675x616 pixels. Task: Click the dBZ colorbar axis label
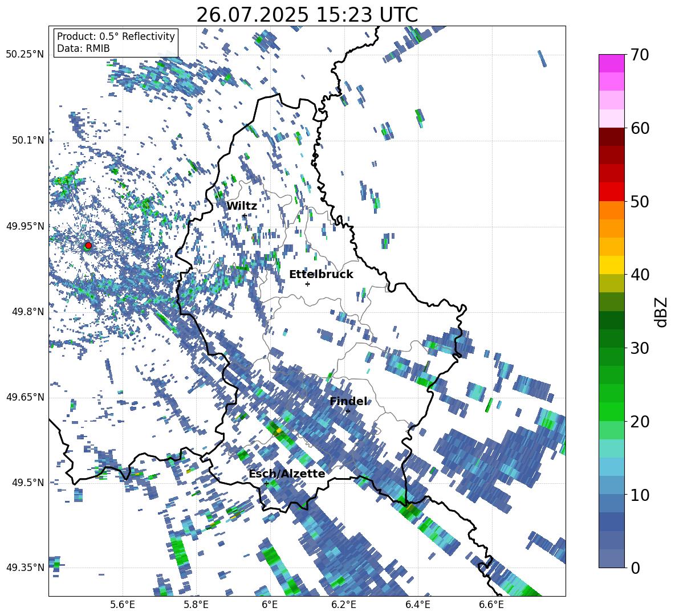[662, 312]
